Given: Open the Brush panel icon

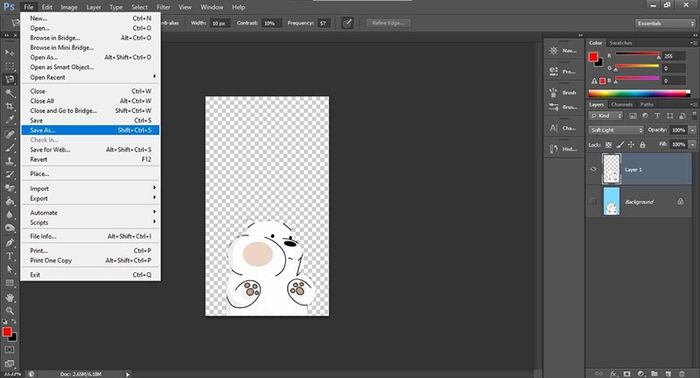Looking at the screenshot, I should [x=563, y=92].
